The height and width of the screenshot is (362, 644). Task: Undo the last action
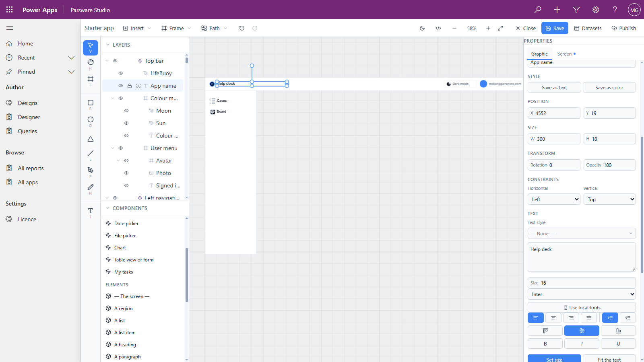click(242, 28)
